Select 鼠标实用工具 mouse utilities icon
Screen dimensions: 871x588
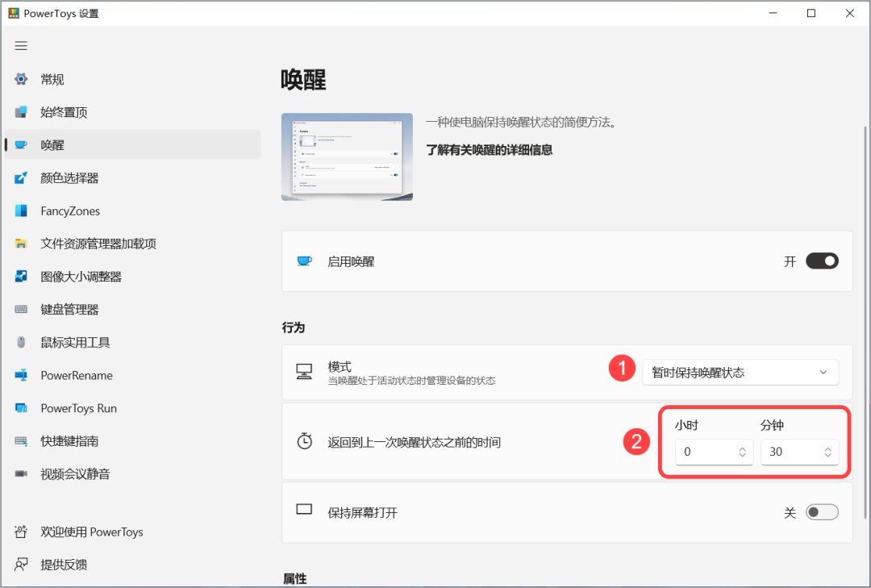(x=21, y=342)
